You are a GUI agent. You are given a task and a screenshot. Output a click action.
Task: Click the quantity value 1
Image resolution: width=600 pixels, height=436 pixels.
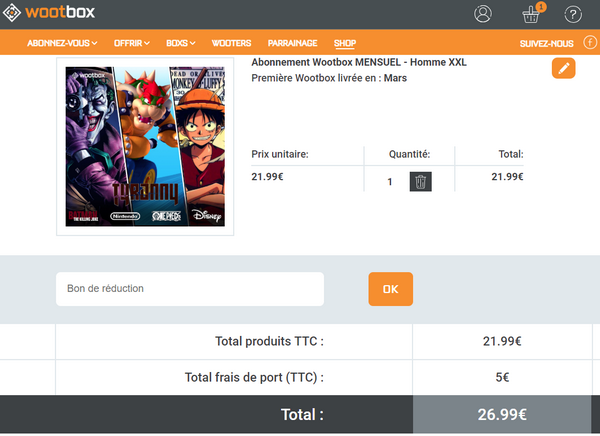(390, 181)
